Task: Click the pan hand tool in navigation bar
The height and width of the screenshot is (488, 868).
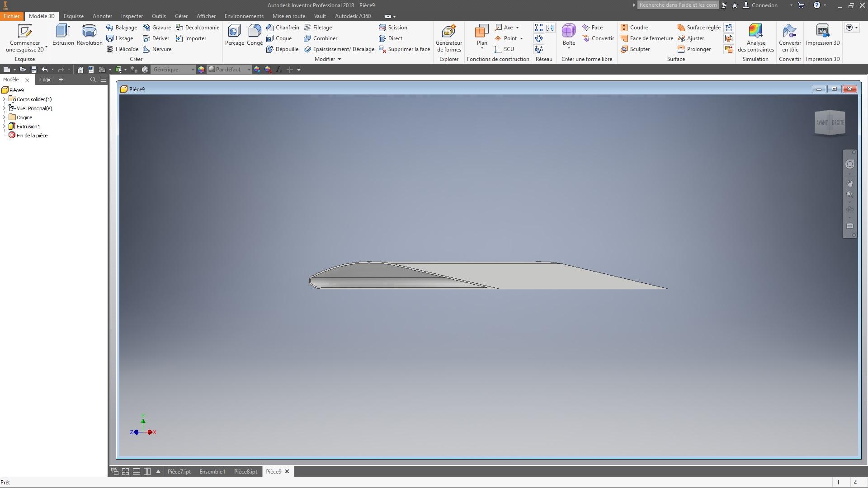Action: (x=850, y=183)
